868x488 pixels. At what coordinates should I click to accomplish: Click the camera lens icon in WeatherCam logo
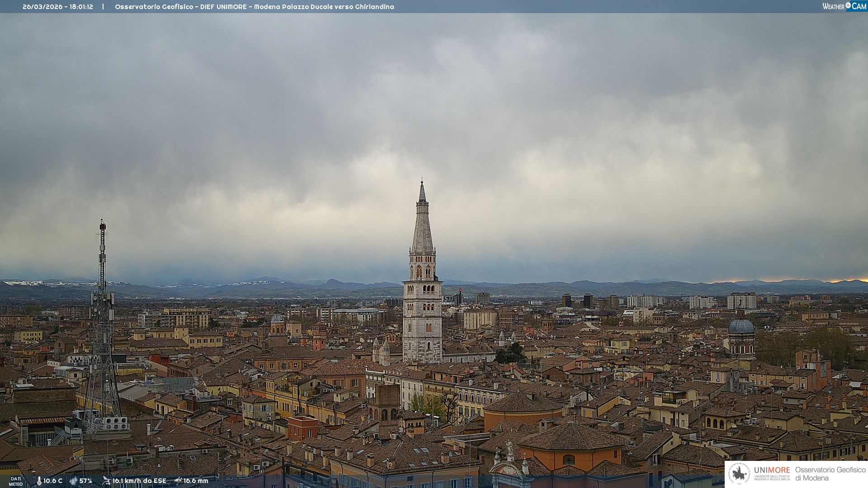[x=848, y=5]
